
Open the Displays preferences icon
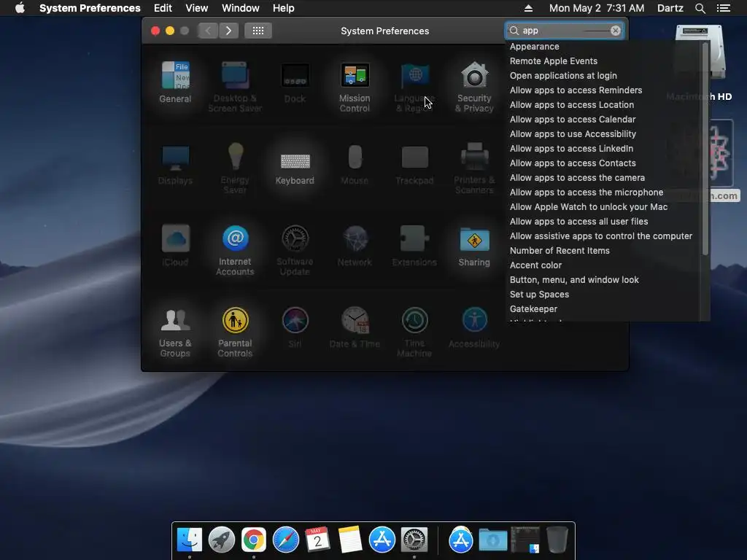point(175,165)
